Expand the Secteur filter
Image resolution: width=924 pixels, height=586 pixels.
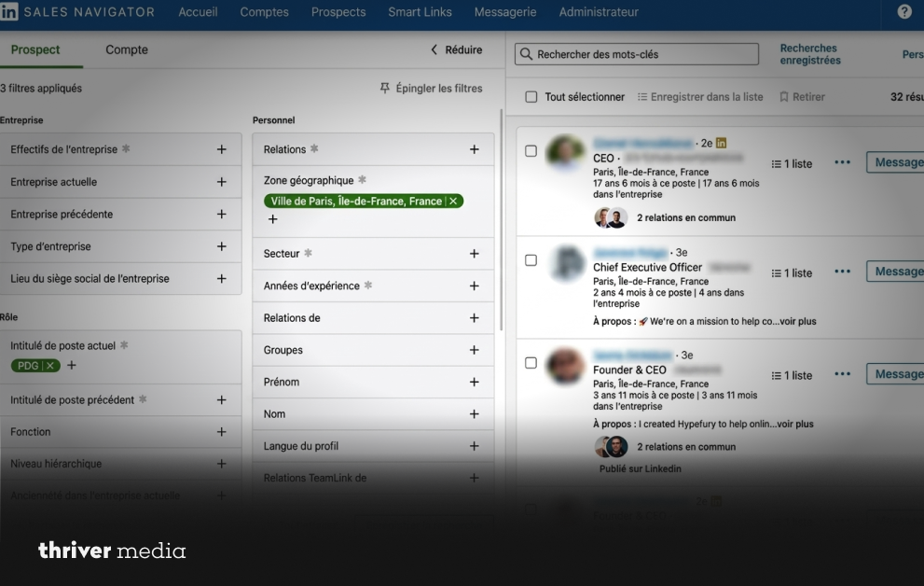[474, 253]
